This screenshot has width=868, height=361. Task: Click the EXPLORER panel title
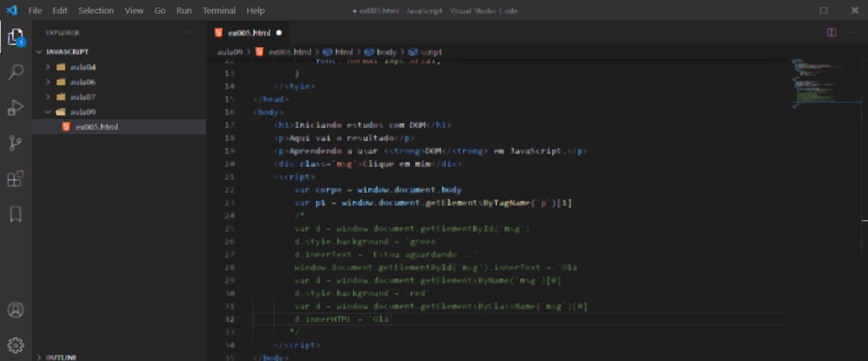(63, 33)
